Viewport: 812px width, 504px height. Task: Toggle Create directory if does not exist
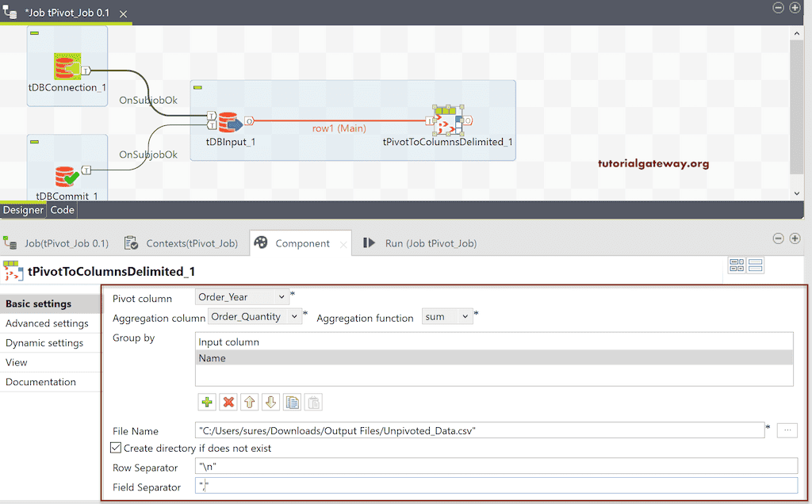coord(116,448)
